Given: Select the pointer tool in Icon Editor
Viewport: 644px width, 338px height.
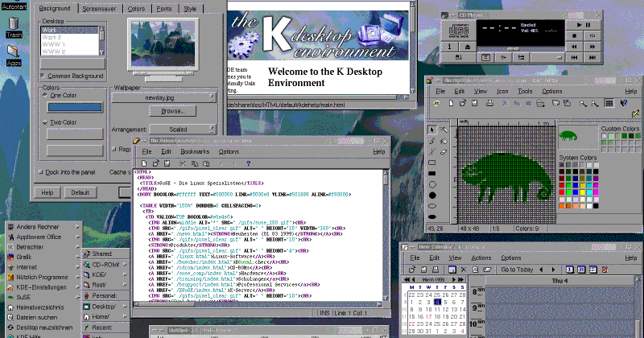Looking at the screenshot, I should 432,130.
